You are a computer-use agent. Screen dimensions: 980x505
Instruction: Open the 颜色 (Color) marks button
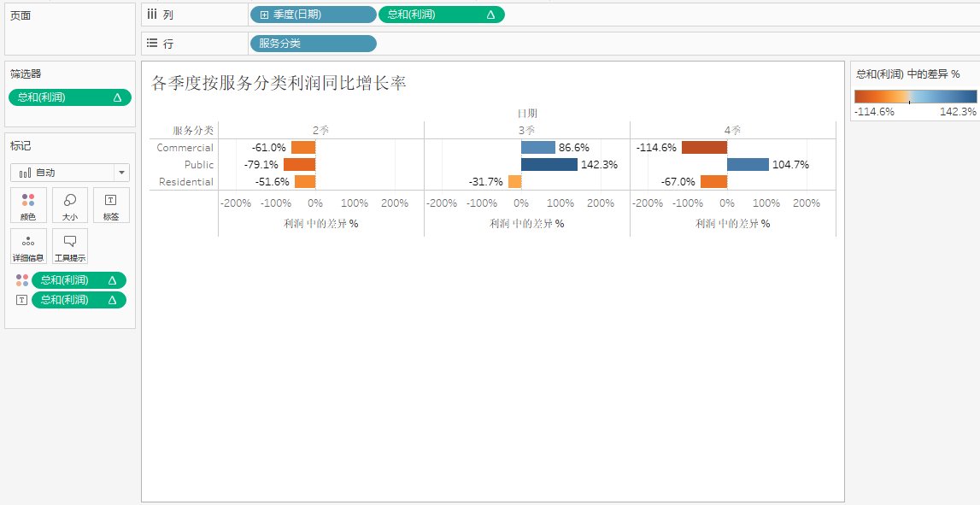coord(28,205)
